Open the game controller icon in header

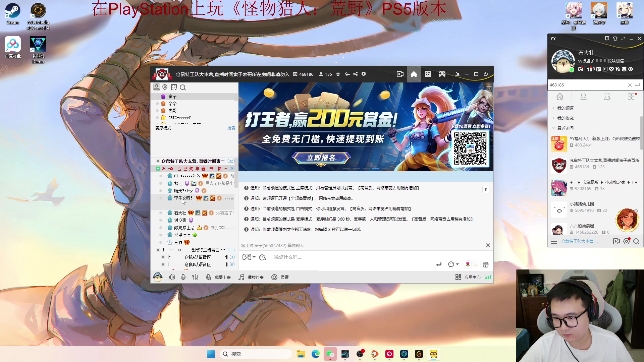(442, 74)
